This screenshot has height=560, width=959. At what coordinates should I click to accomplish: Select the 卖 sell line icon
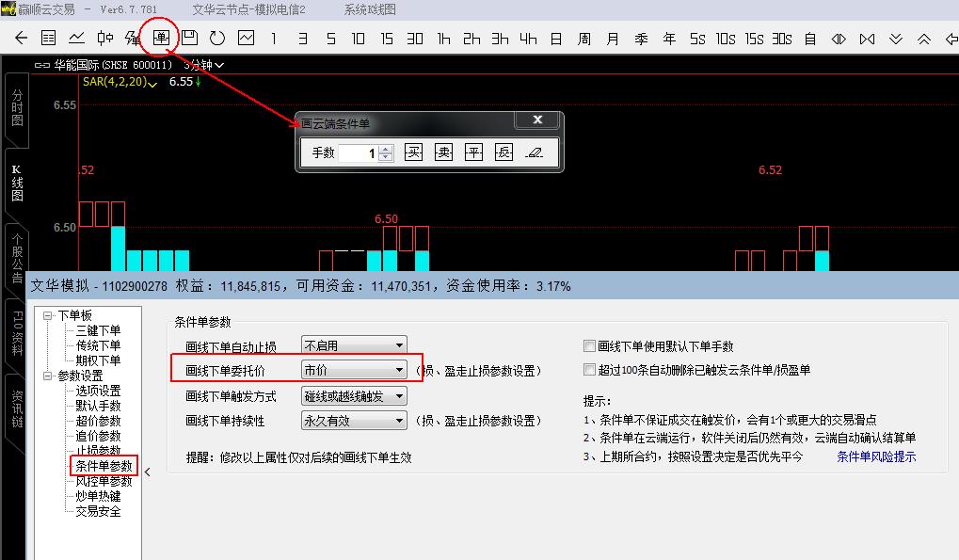pyautogui.click(x=443, y=152)
